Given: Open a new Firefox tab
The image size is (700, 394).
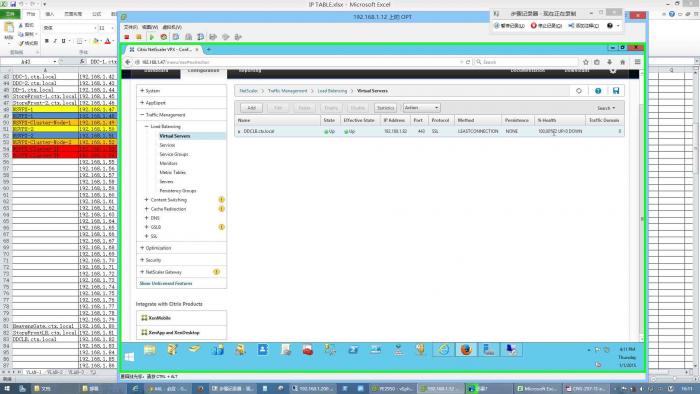Looking at the screenshot, I should click(208, 50).
